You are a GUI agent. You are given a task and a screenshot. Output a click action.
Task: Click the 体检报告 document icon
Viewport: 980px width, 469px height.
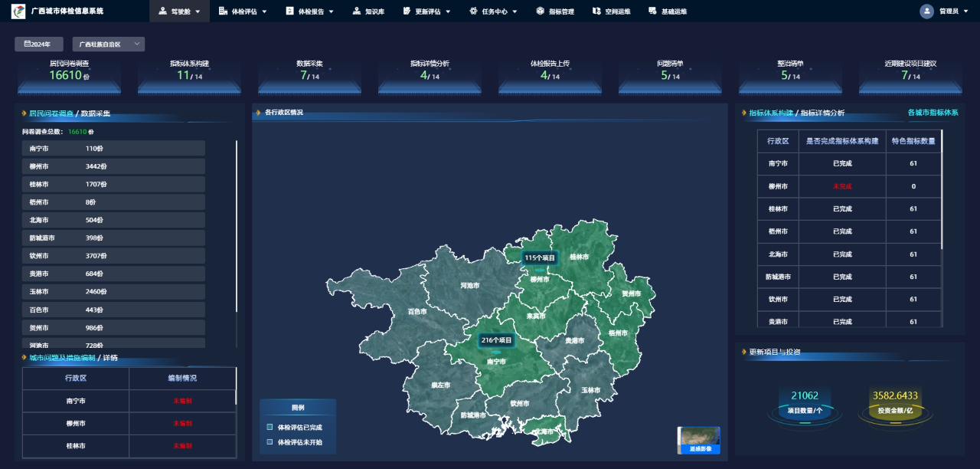289,11
